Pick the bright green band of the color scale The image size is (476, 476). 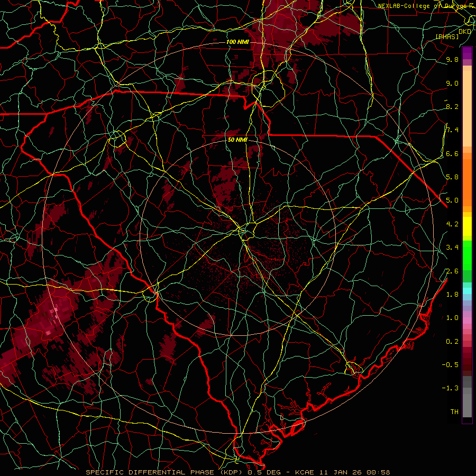point(467,255)
